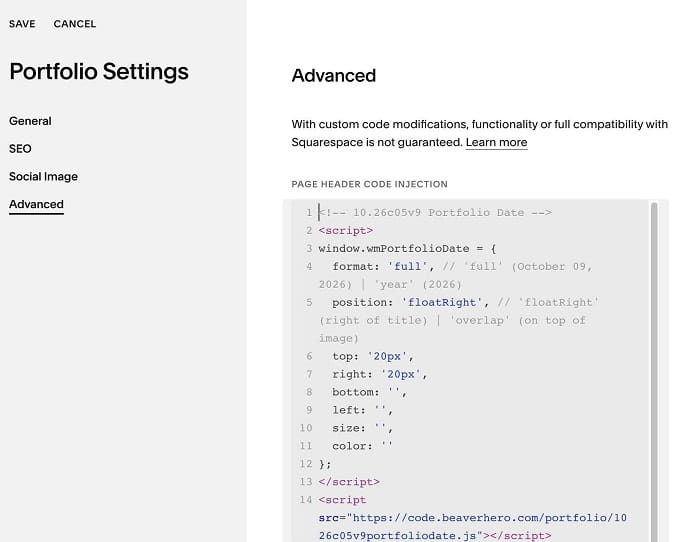Click the 'left:' code line

pyautogui.click(x=362, y=410)
